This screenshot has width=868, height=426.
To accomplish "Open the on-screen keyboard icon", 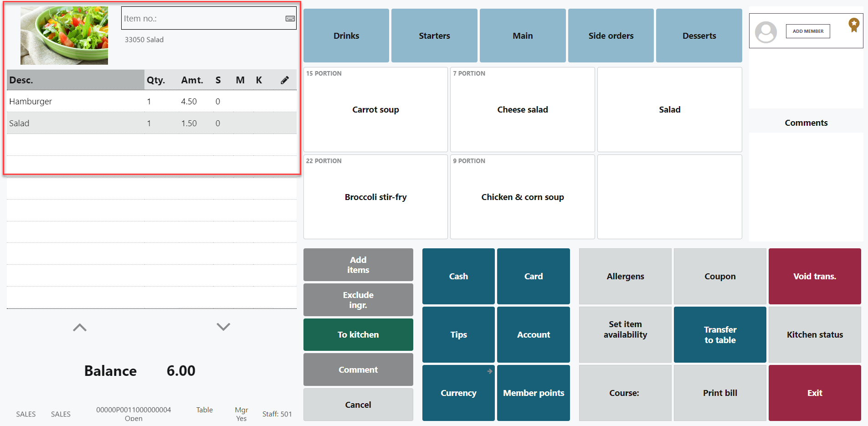I will pos(290,19).
